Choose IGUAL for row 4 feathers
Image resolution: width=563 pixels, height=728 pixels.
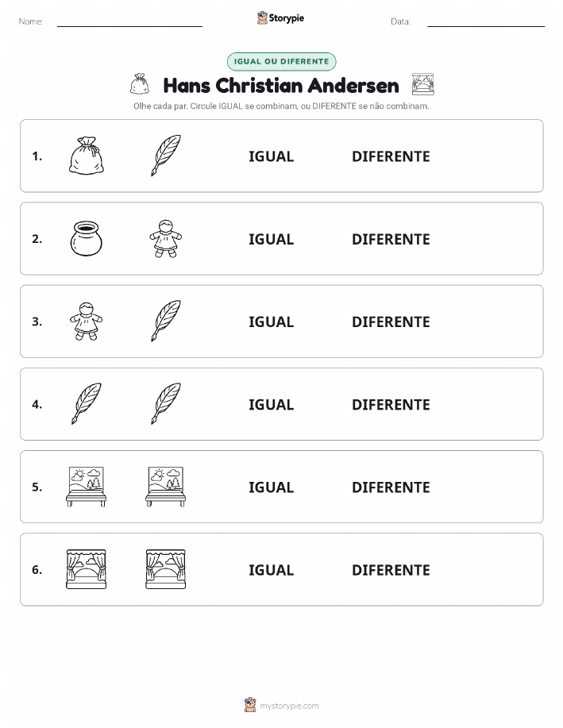(x=272, y=404)
